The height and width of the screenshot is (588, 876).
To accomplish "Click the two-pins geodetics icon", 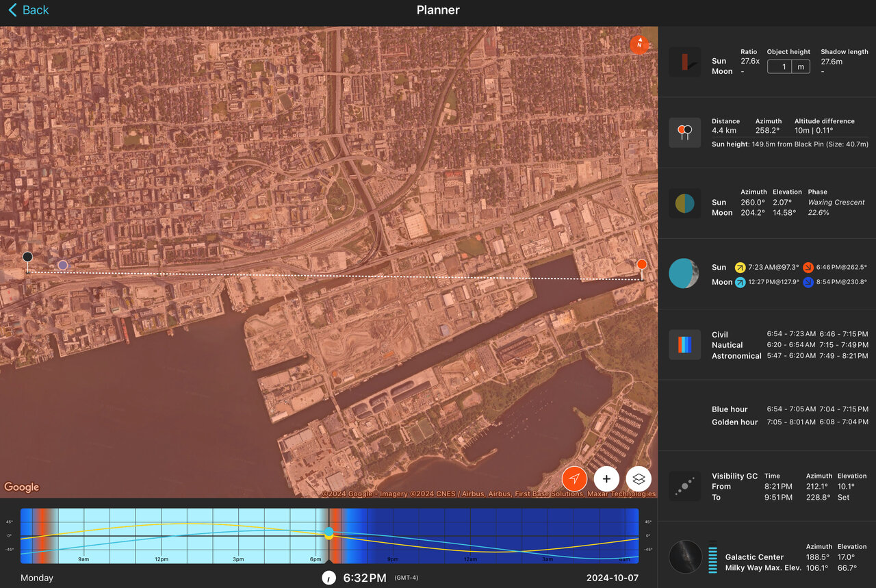I will (x=684, y=133).
